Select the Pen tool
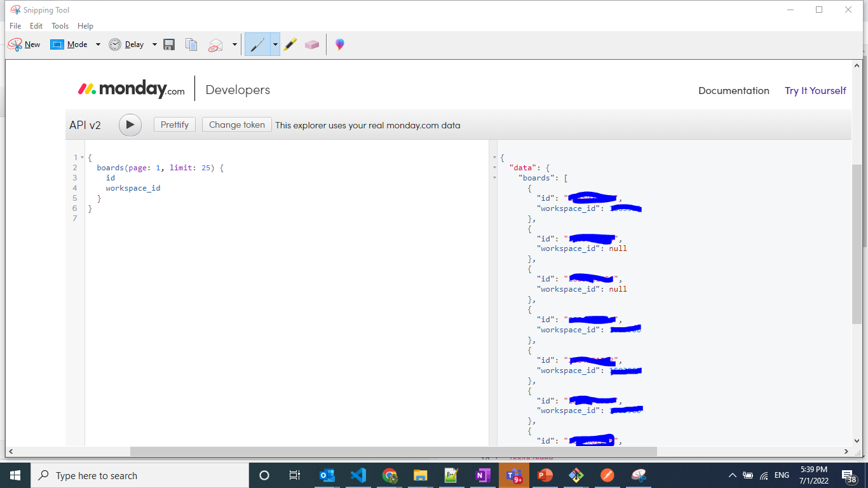868x488 pixels. coord(257,44)
